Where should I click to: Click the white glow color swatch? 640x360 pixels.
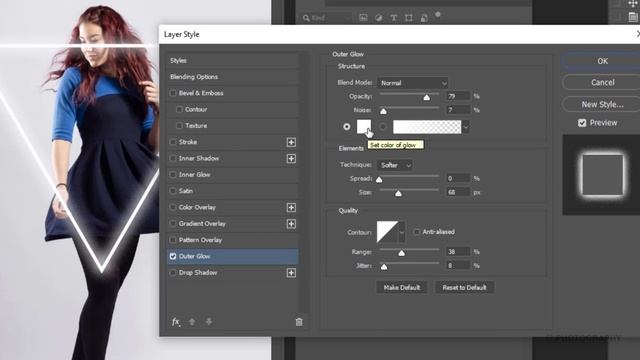(x=364, y=127)
